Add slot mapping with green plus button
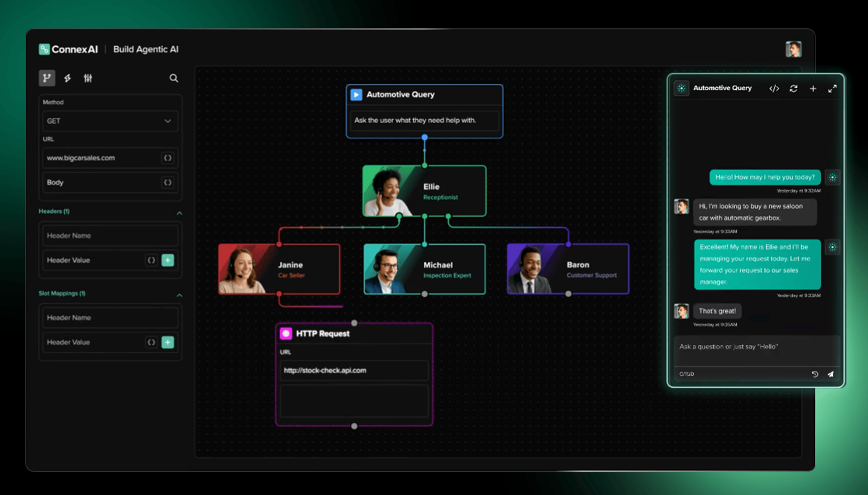 coord(167,342)
